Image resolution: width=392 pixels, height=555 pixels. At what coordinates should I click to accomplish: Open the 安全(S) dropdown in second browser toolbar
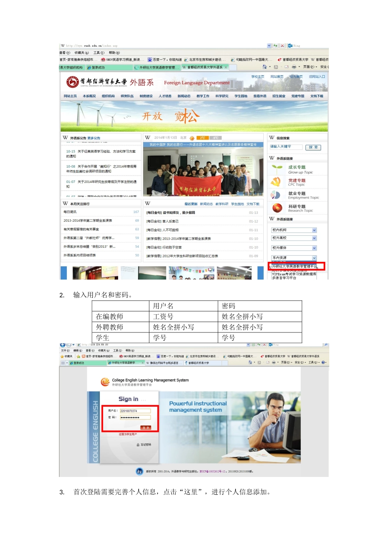pos(300,363)
